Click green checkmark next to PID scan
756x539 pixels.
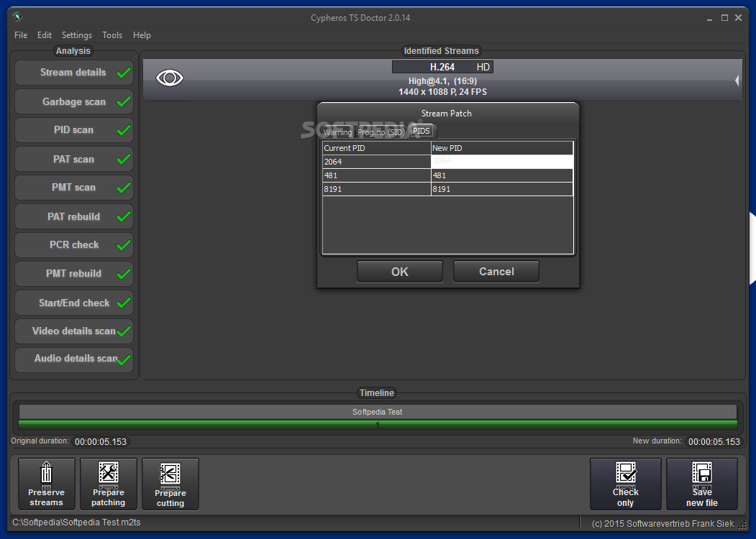pyautogui.click(x=124, y=130)
